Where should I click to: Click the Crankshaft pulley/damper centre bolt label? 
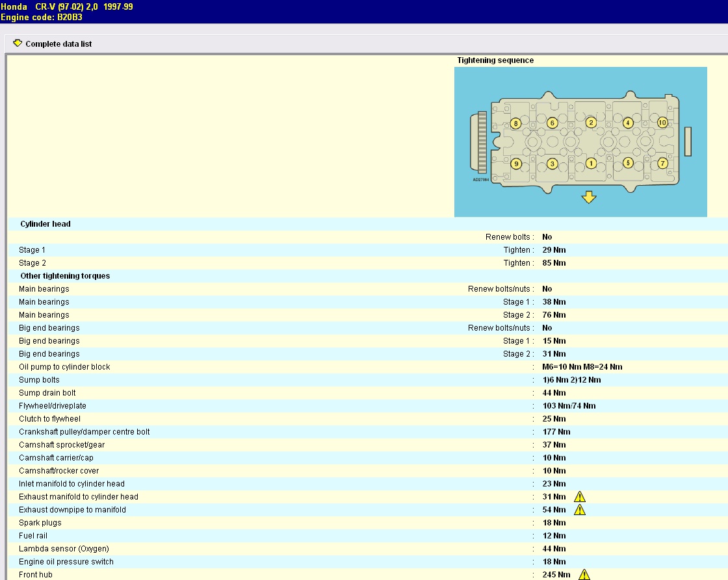pos(84,432)
